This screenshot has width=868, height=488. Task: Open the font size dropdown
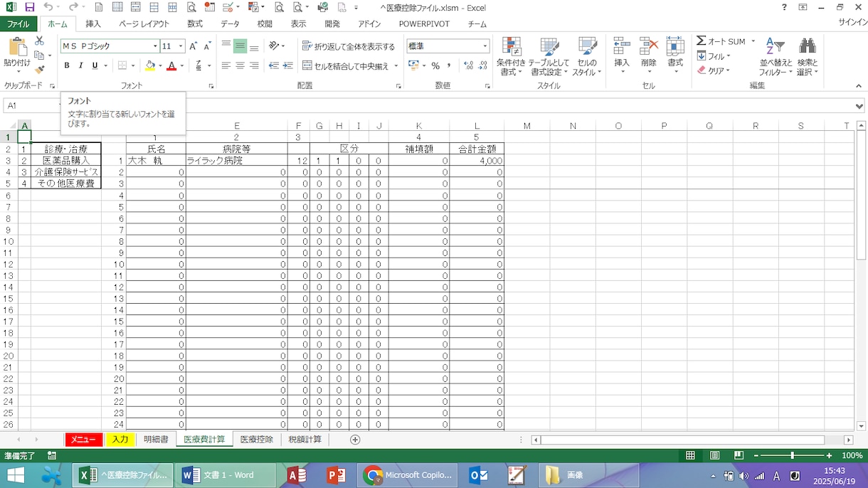[181, 46]
